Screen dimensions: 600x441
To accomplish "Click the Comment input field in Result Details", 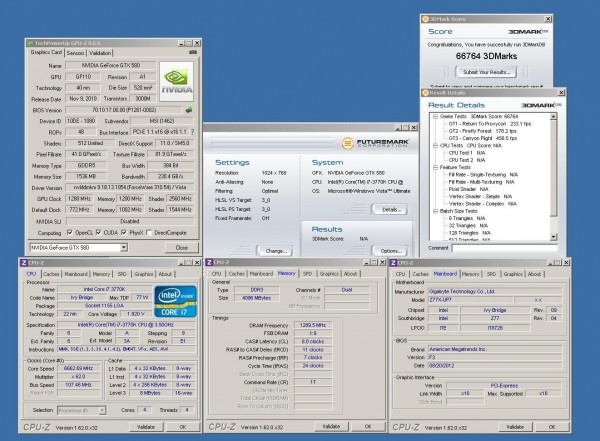I will pyautogui.click(x=504, y=248).
